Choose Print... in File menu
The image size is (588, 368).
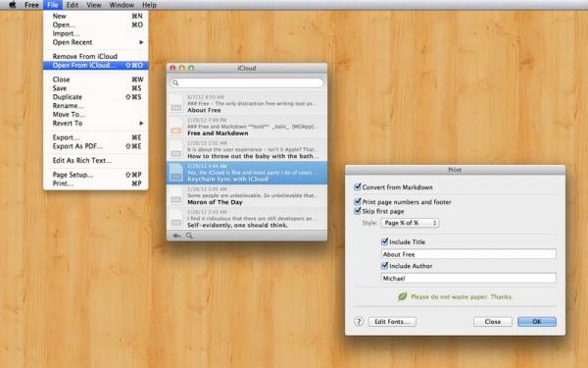(x=96, y=184)
